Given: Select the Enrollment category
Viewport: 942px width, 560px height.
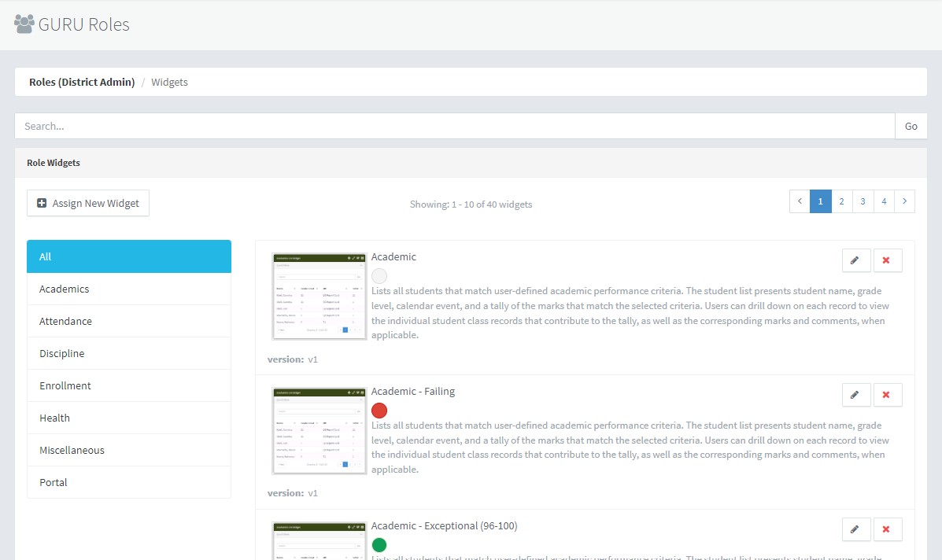Looking at the screenshot, I should pos(129,385).
